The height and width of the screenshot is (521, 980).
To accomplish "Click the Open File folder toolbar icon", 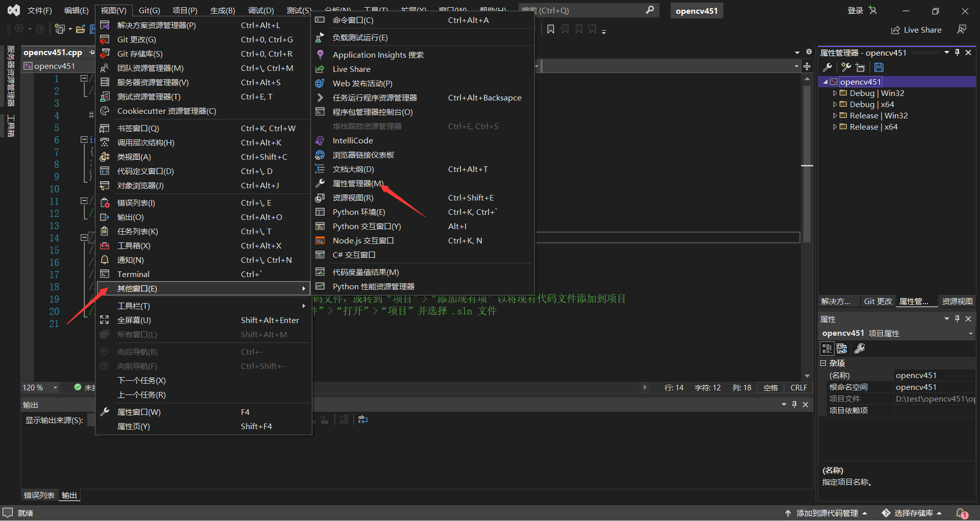I will click(x=81, y=29).
